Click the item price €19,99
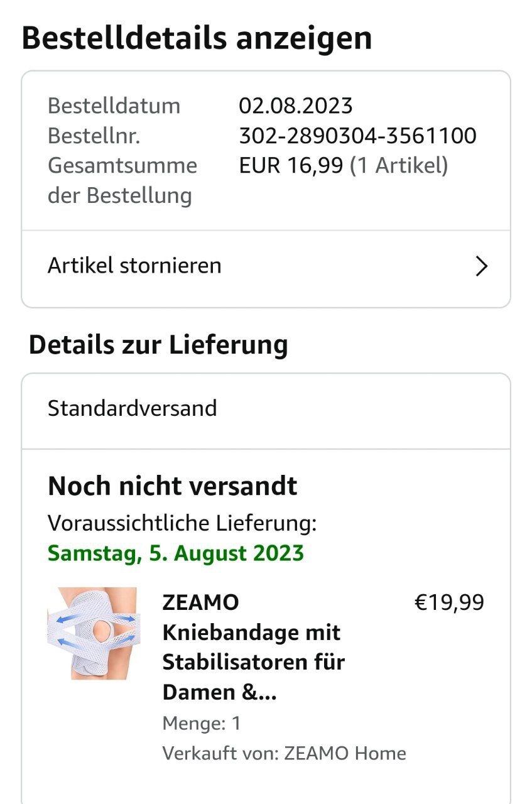The width and height of the screenshot is (532, 804). (449, 602)
